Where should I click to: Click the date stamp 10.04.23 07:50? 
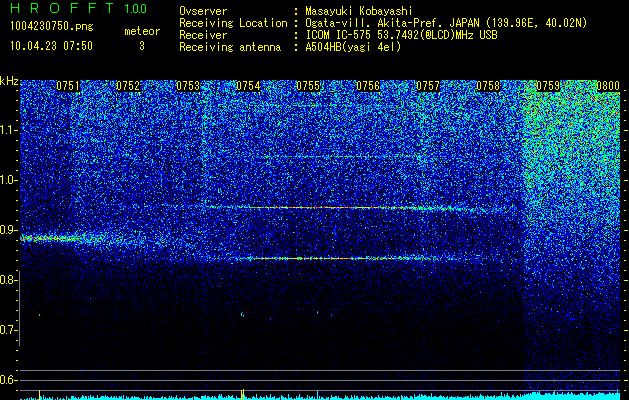tap(51, 46)
